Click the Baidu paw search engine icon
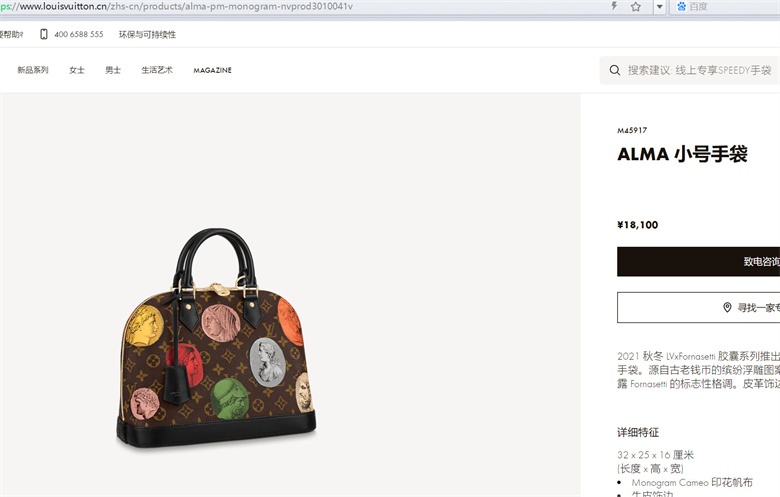Screen dimensions: 780x497 tap(682, 6)
